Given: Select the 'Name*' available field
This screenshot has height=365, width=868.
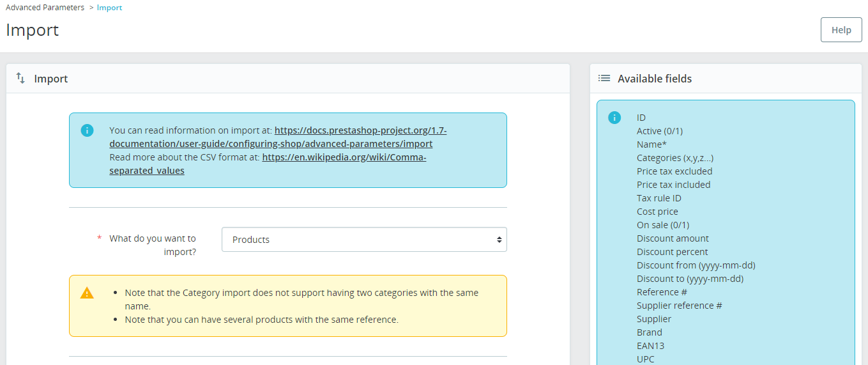Looking at the screenshot, I should tap(651, 144).
